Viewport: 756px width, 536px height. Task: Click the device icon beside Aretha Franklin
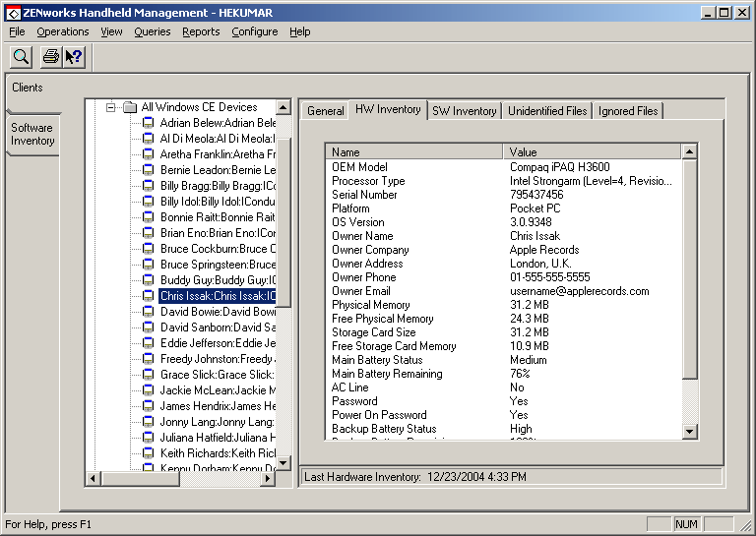pyautogui.click(x=149, y=154)
